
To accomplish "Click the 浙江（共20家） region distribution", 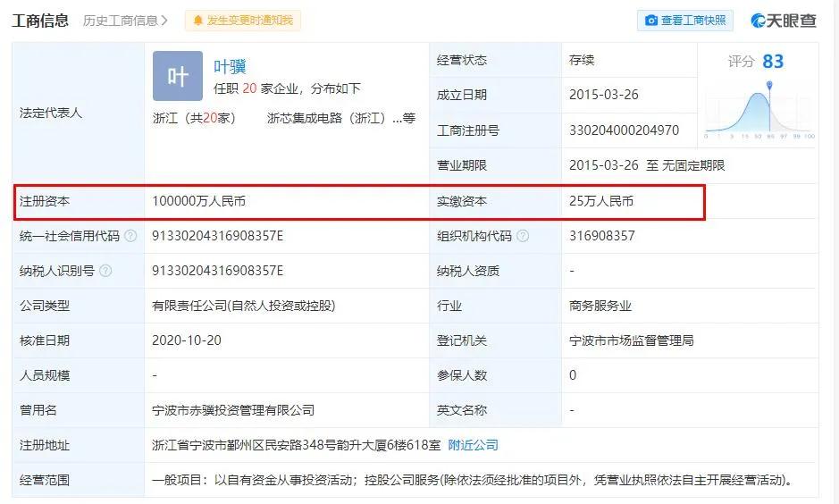I will click(194, 118).
